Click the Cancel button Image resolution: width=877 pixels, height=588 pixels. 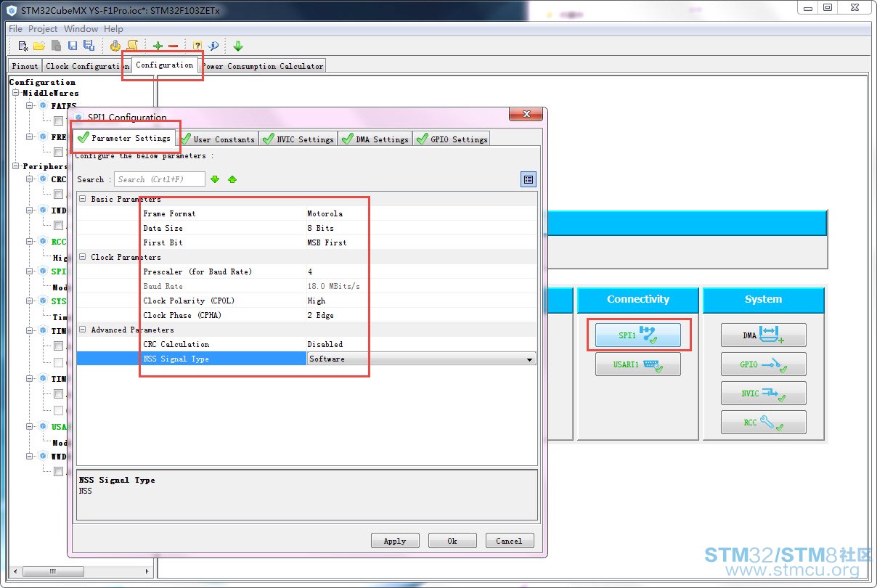point(509,541)
